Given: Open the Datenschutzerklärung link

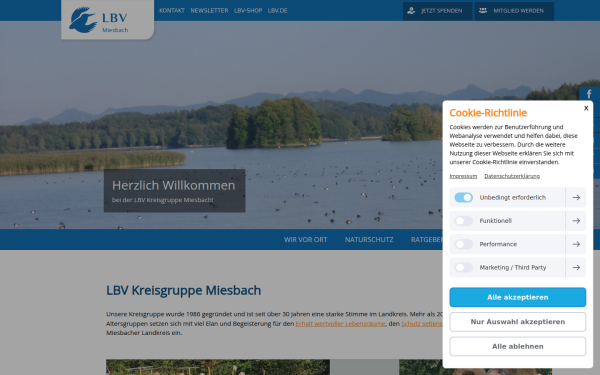Looking at the screenshot, I should tap(512, 176).
